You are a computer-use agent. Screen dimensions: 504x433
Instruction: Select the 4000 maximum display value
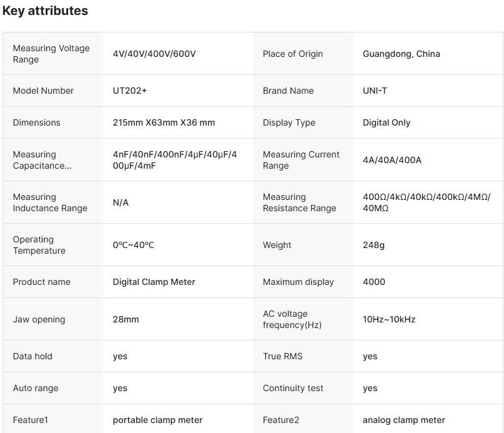373,282
